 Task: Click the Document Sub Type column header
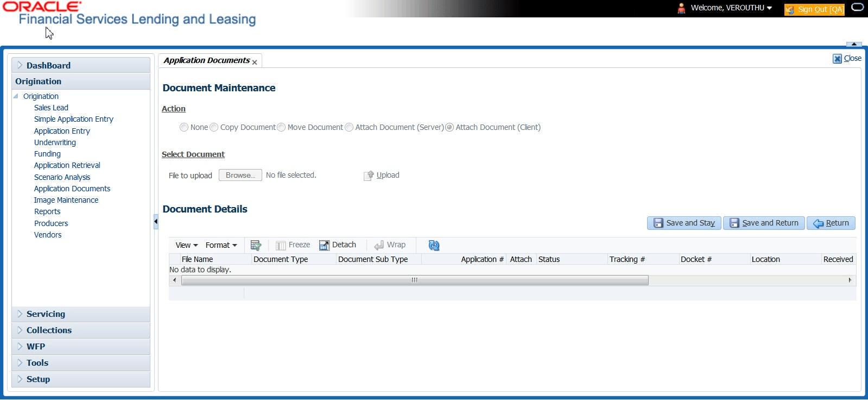(379, 259)
